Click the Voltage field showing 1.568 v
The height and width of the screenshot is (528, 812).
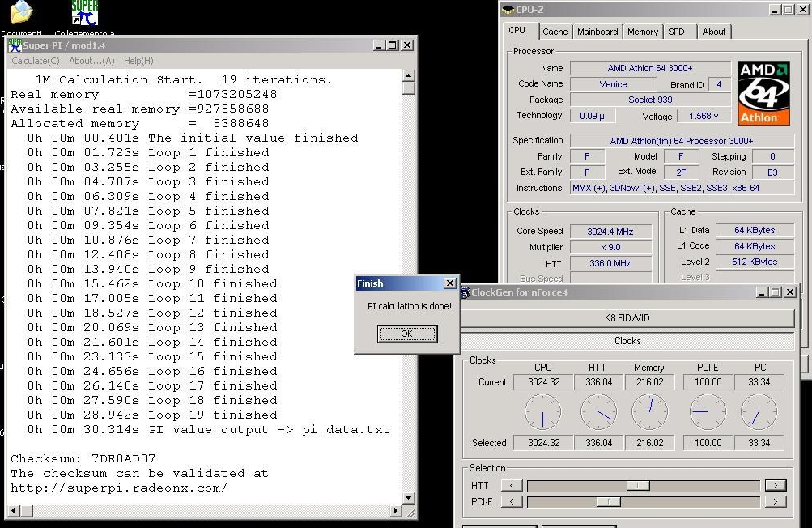point(704,116)
